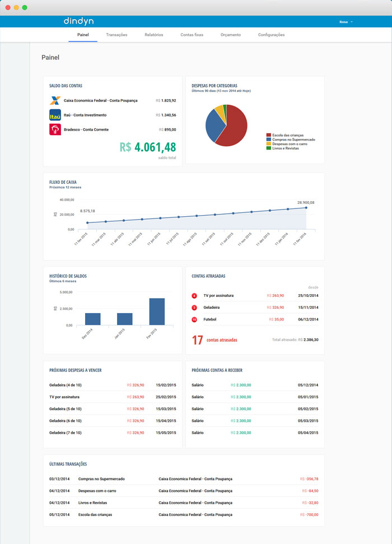
Task: Click the Fev 2015 bar in balance history
Action: point(157,311)
